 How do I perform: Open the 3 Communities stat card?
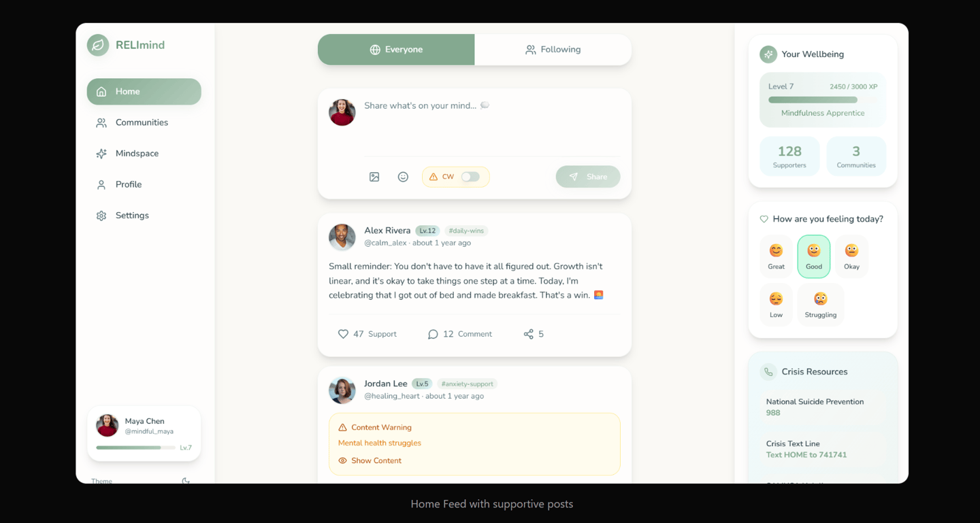pyautogui.click(x=856, y=156)
